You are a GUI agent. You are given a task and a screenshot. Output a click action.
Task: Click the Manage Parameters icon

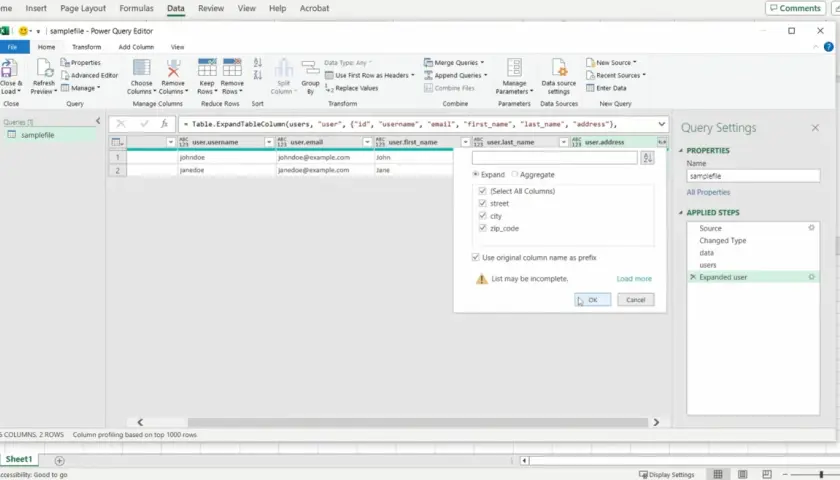pos(514,68)
